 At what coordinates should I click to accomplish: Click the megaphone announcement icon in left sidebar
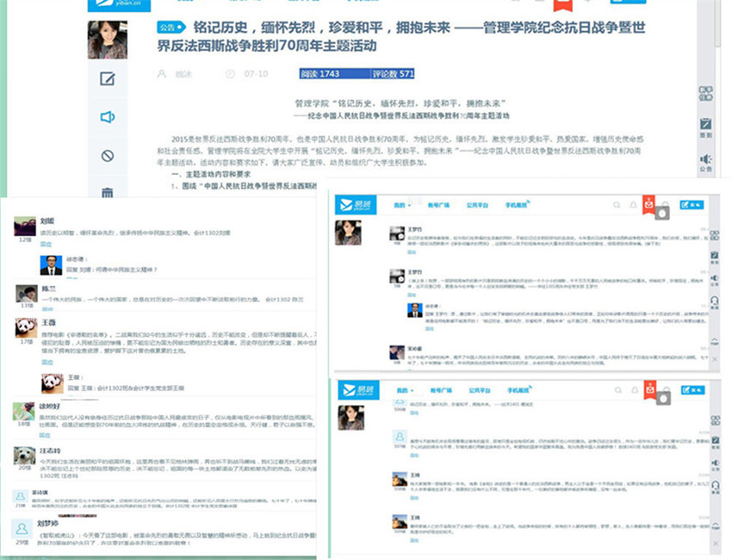(x=108, y=117)
